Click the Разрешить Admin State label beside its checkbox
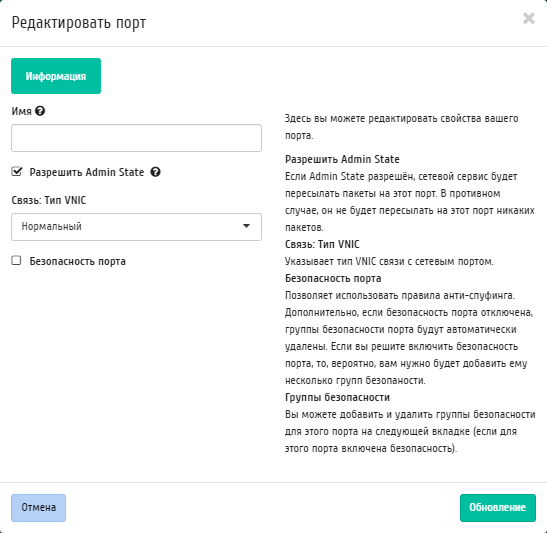Viewport: 547px width, 533px height. click(x=87, y=172)
